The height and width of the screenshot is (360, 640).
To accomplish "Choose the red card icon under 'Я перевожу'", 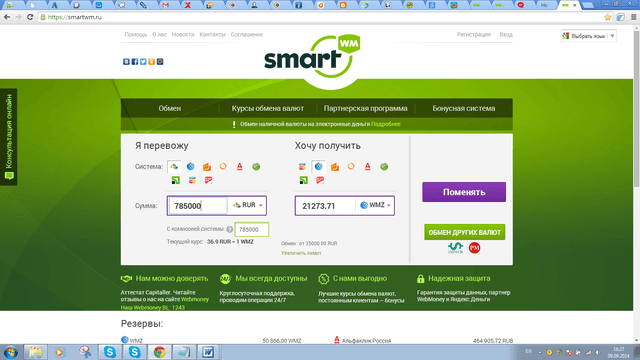I will pyautogui.click(x=208, y=180).
